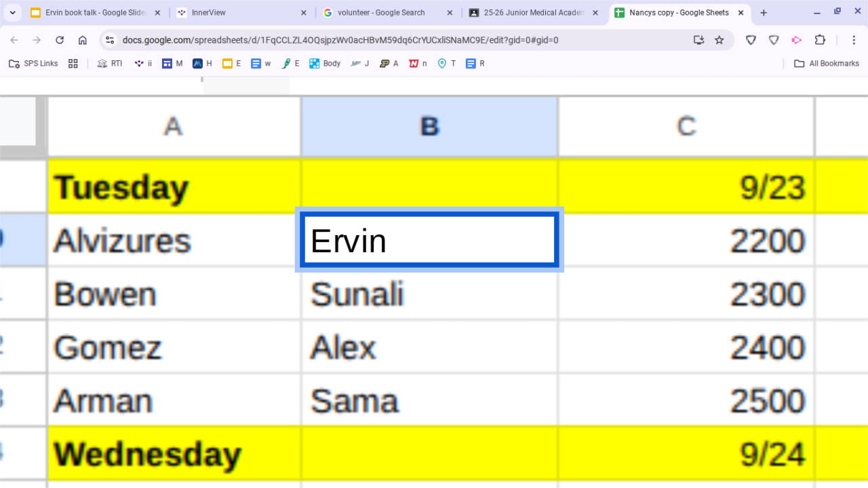
Task: Bookmark this page with the star icon
Action: (719, 40)
